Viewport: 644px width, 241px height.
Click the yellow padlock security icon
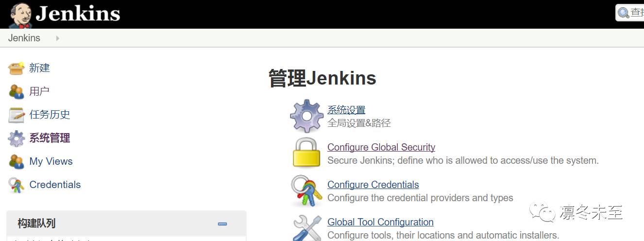[x=306, y=153]
